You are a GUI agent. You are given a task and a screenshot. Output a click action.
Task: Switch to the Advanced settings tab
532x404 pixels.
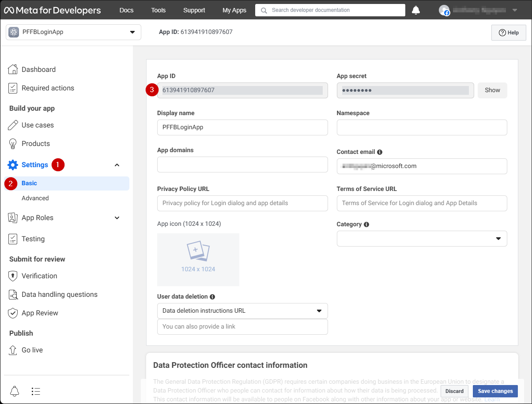(x=35, y=198)
